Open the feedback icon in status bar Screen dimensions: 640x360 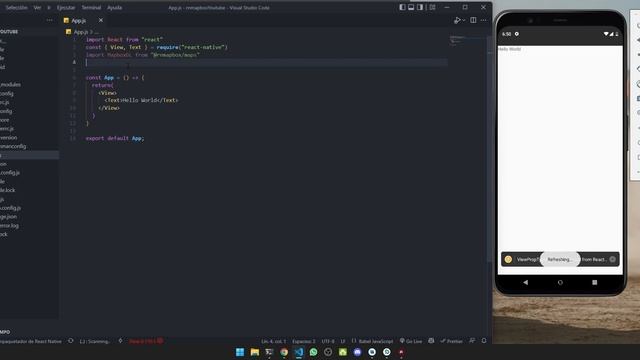pyautogui.click(x=472, y=341)
